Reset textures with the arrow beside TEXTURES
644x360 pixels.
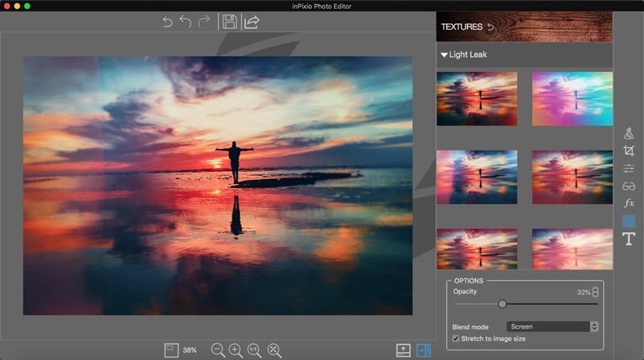[490, 27]
